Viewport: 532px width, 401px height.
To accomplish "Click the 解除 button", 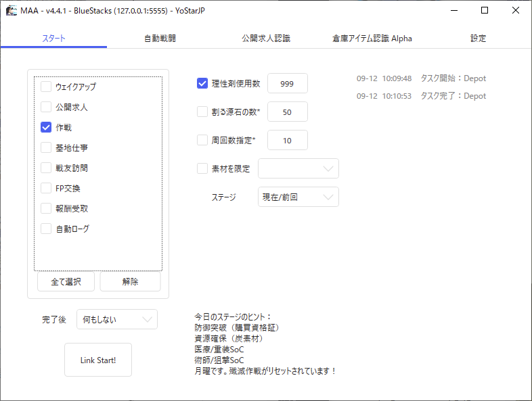I will (x=130, y=282).
